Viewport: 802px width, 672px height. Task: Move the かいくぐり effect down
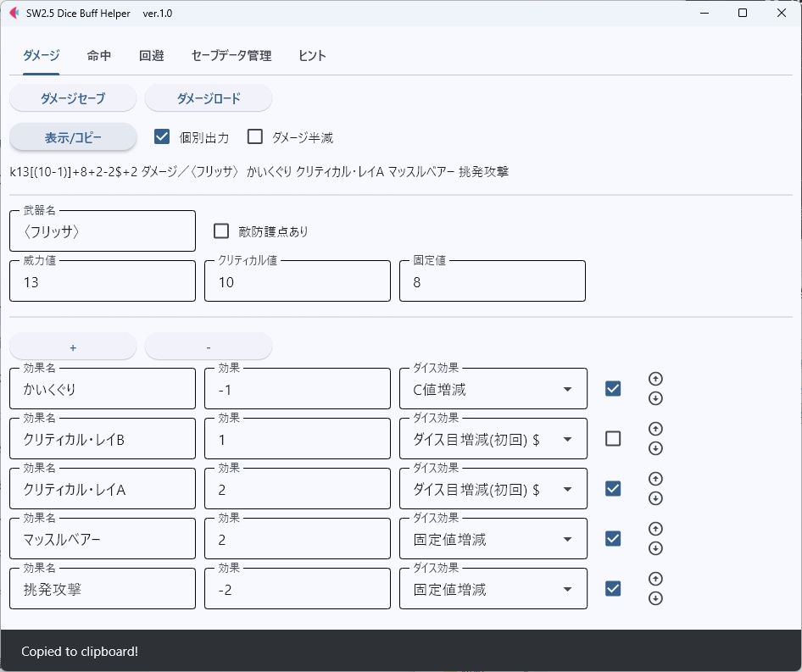coord(654,398)
